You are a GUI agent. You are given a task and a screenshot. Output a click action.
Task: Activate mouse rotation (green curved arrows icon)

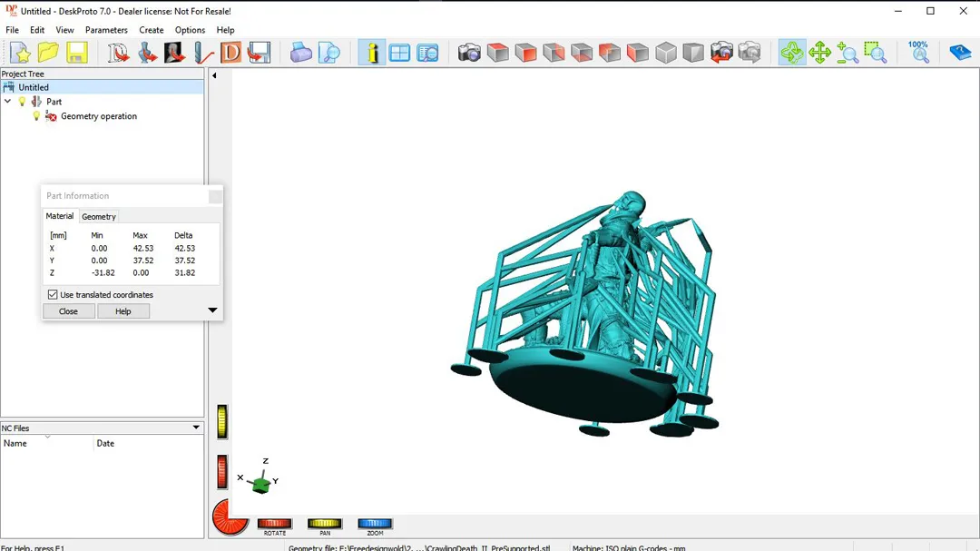792,53
